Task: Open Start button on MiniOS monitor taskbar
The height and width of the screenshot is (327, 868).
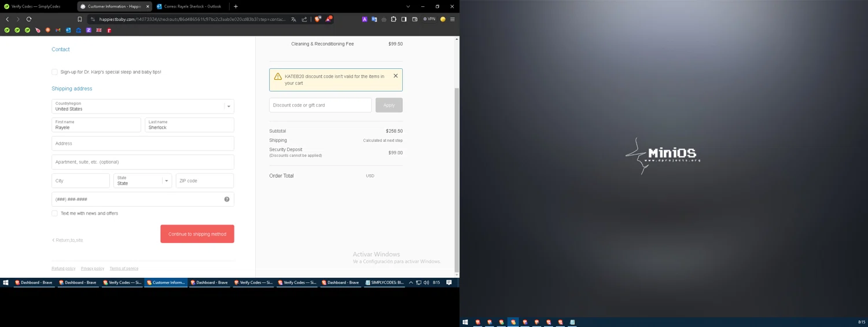Action: point(465,322)
